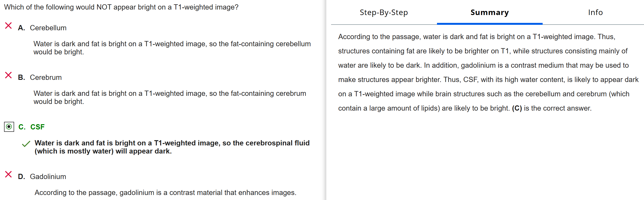Choose answer option D. Gadolinium
This screenshot has width=644, height=200.
(48, 177)
